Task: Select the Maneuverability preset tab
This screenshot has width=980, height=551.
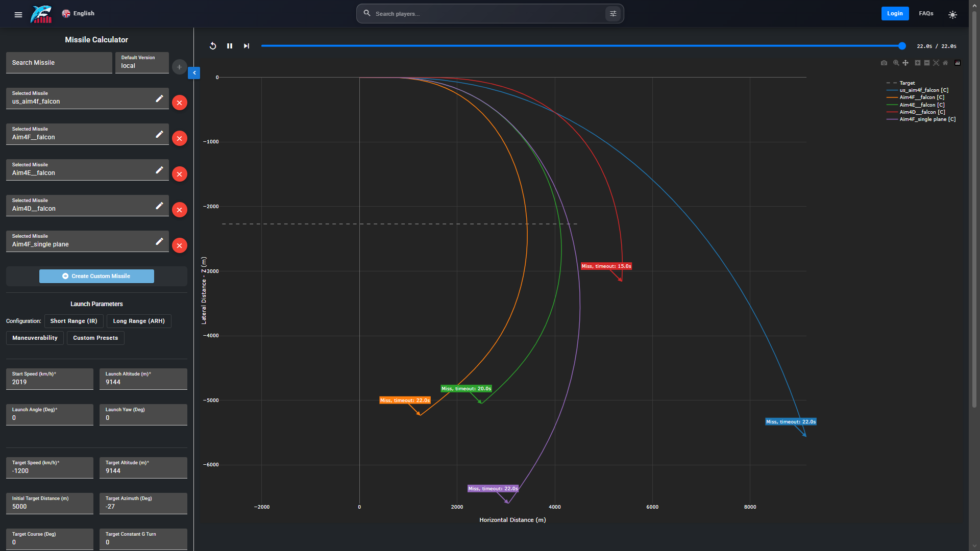Action: point(35,338)
